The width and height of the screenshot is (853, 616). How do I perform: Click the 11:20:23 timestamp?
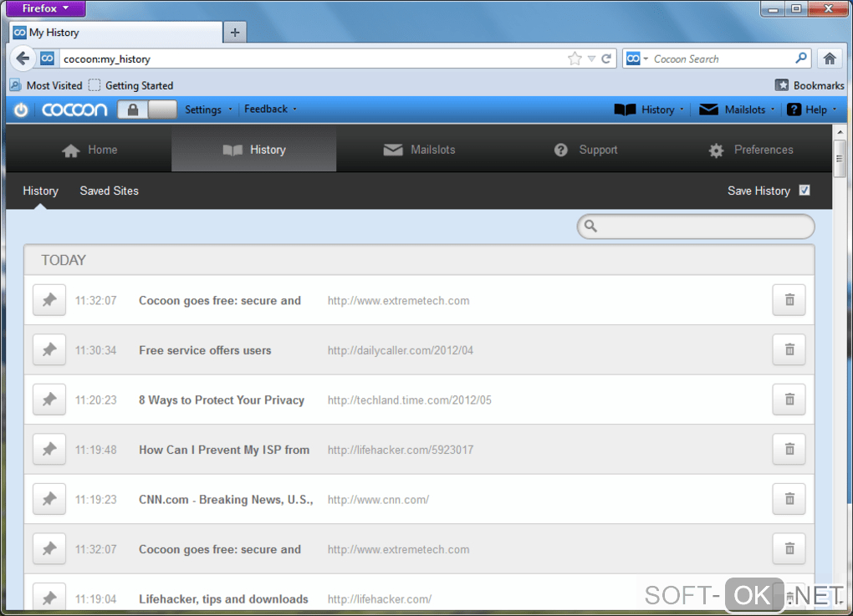(95, 400)
